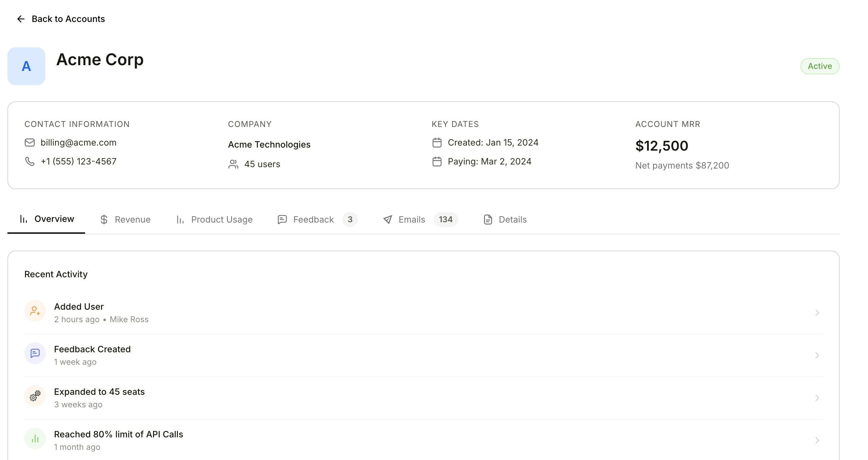This screenshot has width=868, height=460.
Task: Click the Recent Activity heading
Action: (56, 274)
